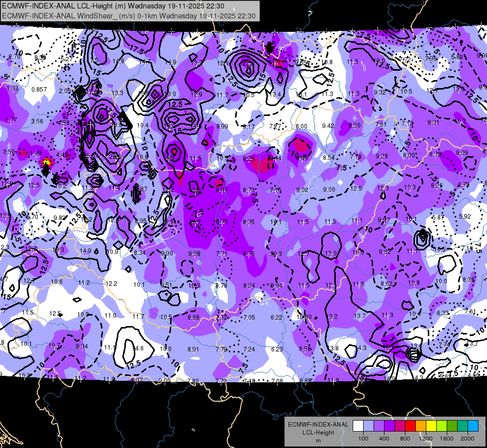Viewport: 487px width, 448px height.
Task: Click the map grid value "10.4"
Action: click(x=143, y=125)
